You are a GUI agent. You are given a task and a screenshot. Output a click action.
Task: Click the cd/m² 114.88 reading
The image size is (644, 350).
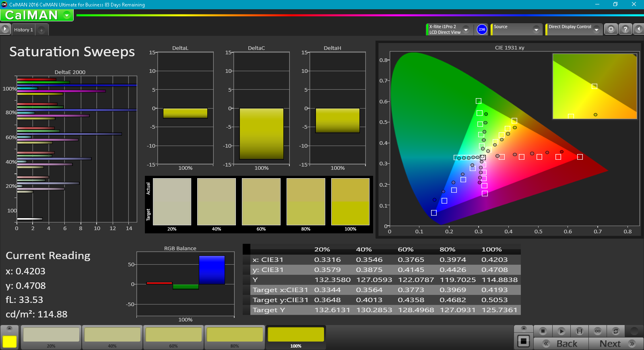[37, 314]
